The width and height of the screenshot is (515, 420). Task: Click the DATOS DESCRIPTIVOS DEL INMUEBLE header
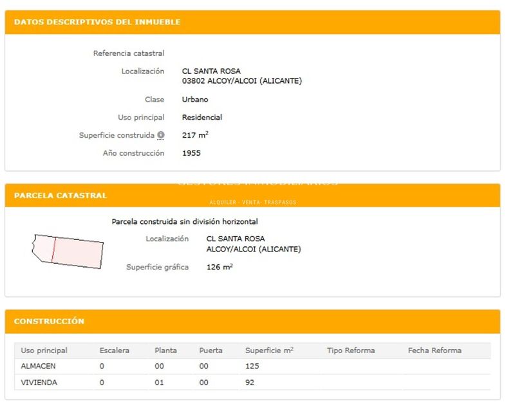click(95, 21)
